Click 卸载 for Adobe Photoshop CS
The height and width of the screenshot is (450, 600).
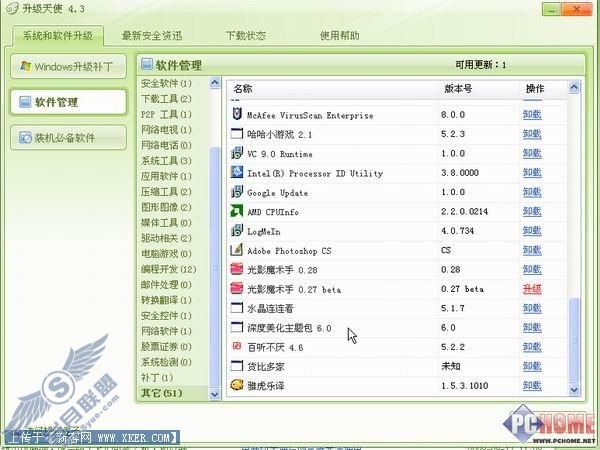click(532, 250)
